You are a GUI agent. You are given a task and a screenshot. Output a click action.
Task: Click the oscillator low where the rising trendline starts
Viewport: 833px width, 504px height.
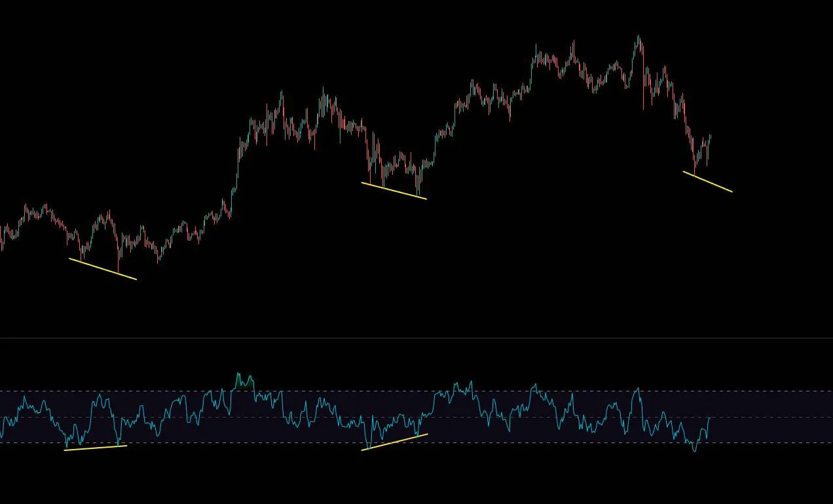pyautogui.click(x=367, y=448)
